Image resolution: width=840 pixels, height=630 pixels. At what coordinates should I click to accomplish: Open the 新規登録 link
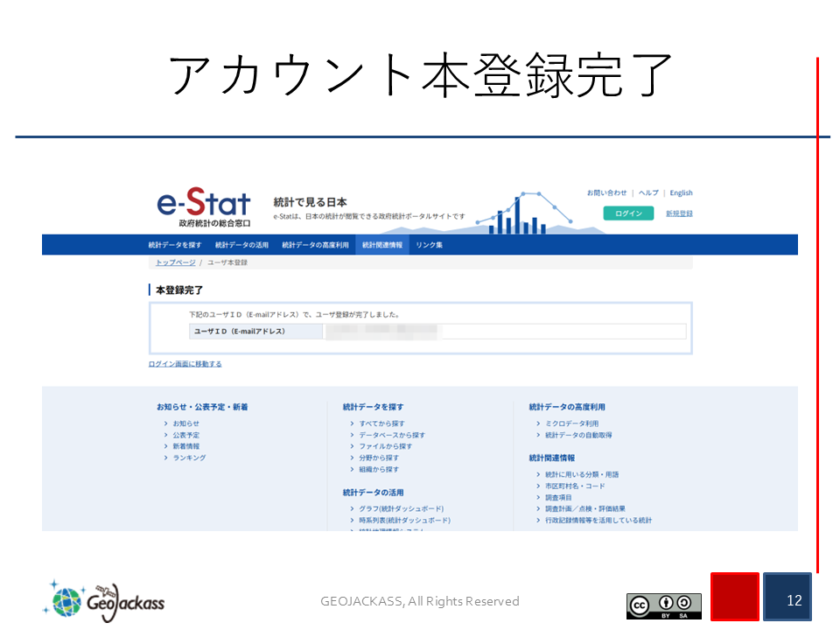click(679, 213)
